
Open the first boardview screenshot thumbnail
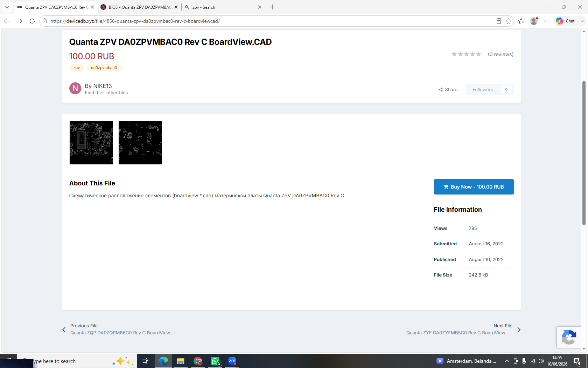click(x=91, y=143)
